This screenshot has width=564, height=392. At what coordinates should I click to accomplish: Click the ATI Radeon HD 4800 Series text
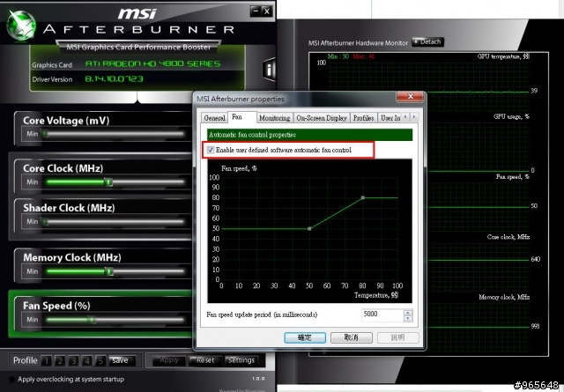tap(152, 63)
